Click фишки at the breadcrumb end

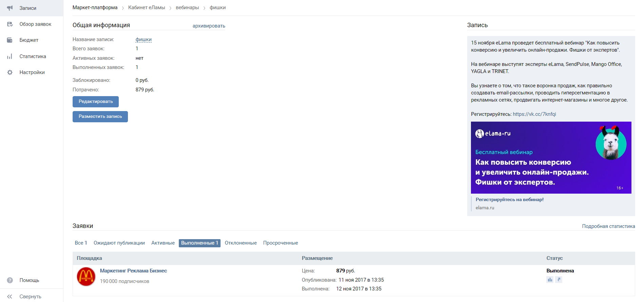217,7
